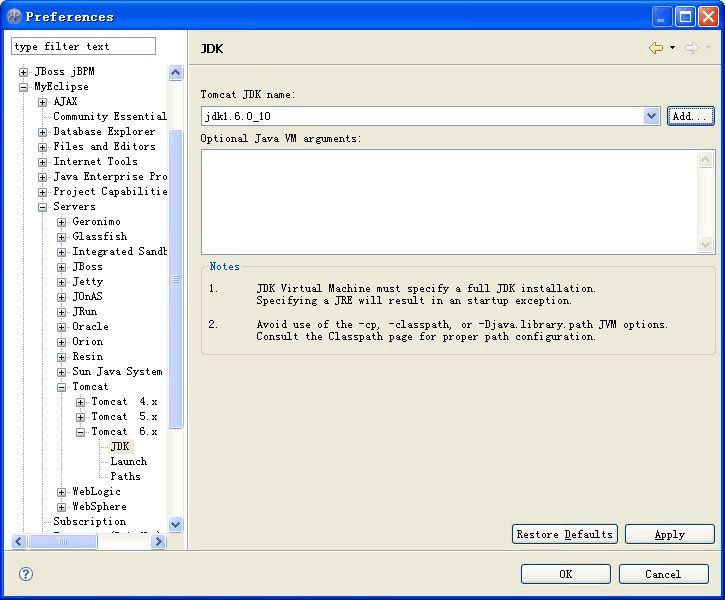Expand the JOnAS server node
The width and height of the screenshot is (725, 600).
tap(61, 297)
